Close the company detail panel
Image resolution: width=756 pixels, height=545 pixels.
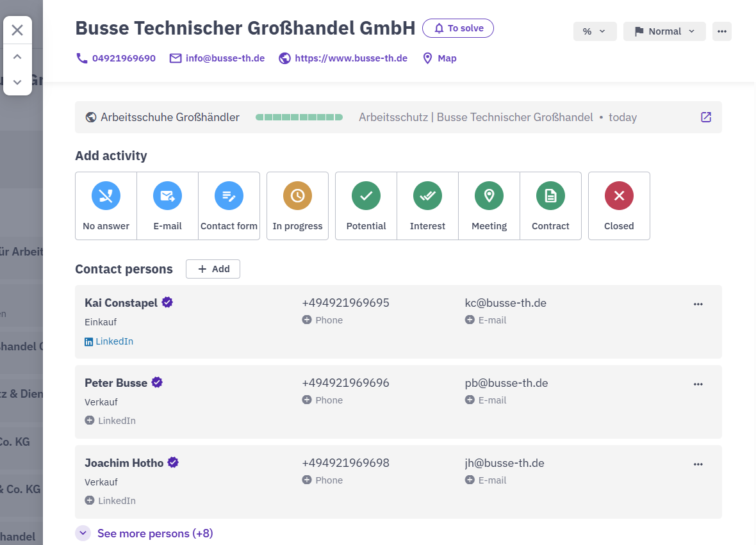tap(17, 30)
